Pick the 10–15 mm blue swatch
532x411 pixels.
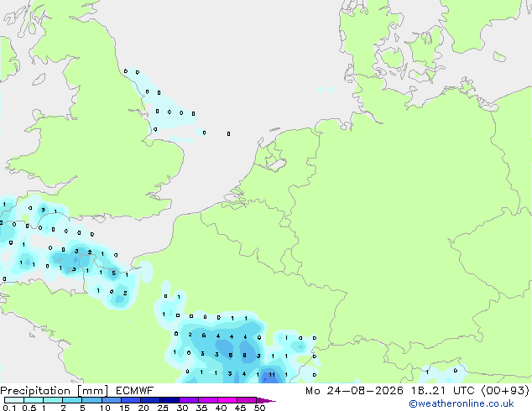pos(112,400)
